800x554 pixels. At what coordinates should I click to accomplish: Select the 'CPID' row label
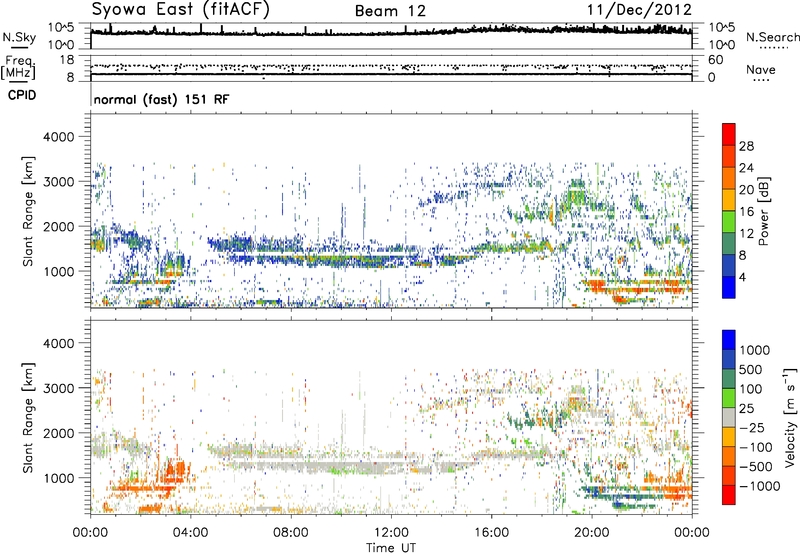(22, 95)
